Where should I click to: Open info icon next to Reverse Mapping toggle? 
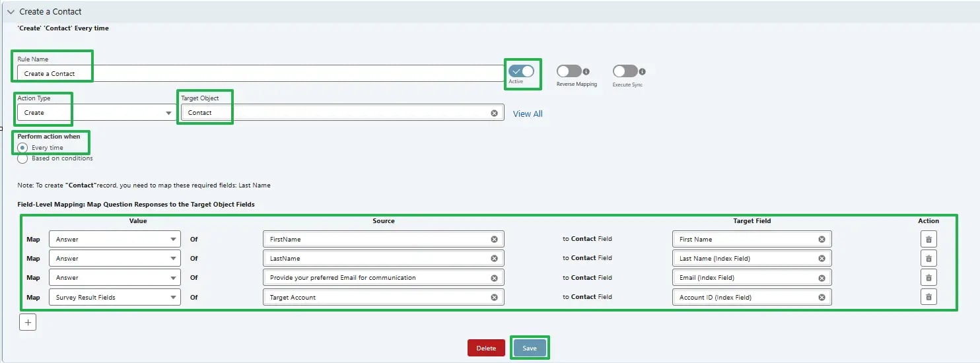pyautogui.click(x=586, y=71)
